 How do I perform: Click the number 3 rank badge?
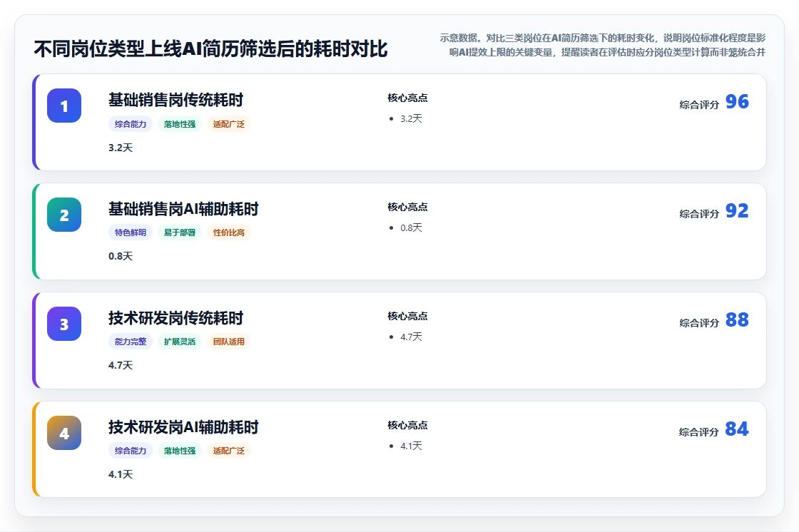[64, 324]
